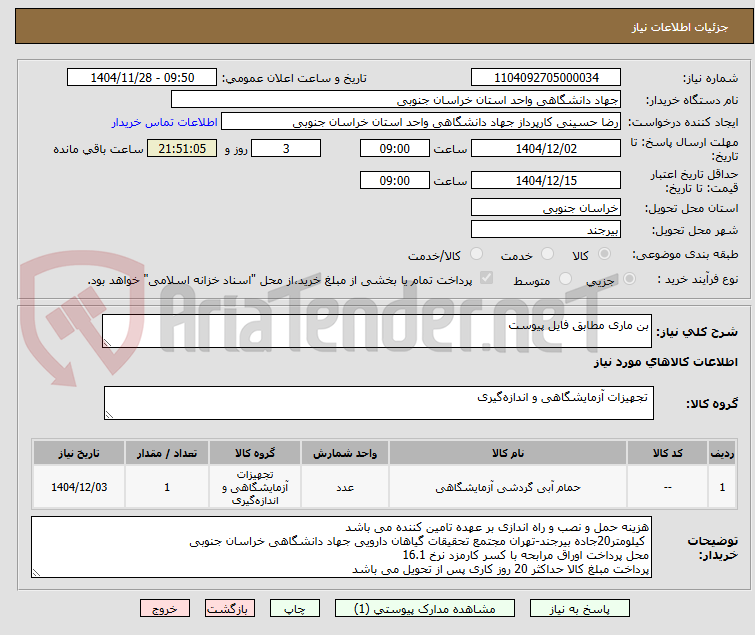Screen dimensions: 755x635
Task: Toggle the Islamic treasury payment checkbox
Action: [x=486, y=278]
